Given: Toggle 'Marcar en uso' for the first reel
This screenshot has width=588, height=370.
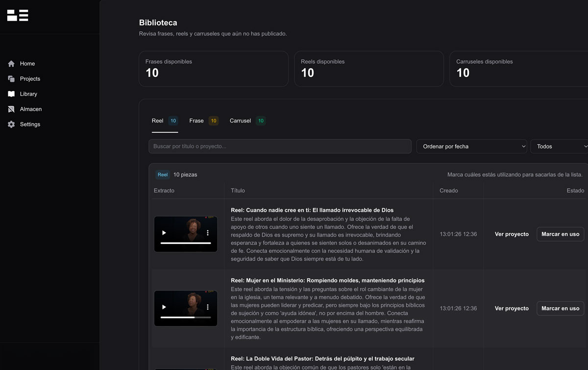Looking at the screenshot, I should [x=560, y=234].
